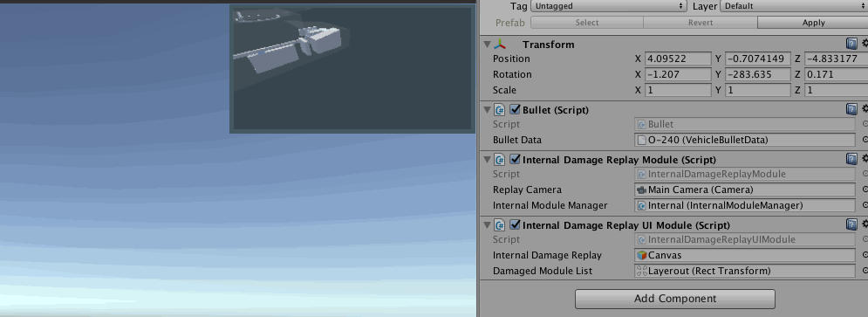Collapse Internal Damage Replay UI Module component
The image size is (868, 317).
coord(487,225)
